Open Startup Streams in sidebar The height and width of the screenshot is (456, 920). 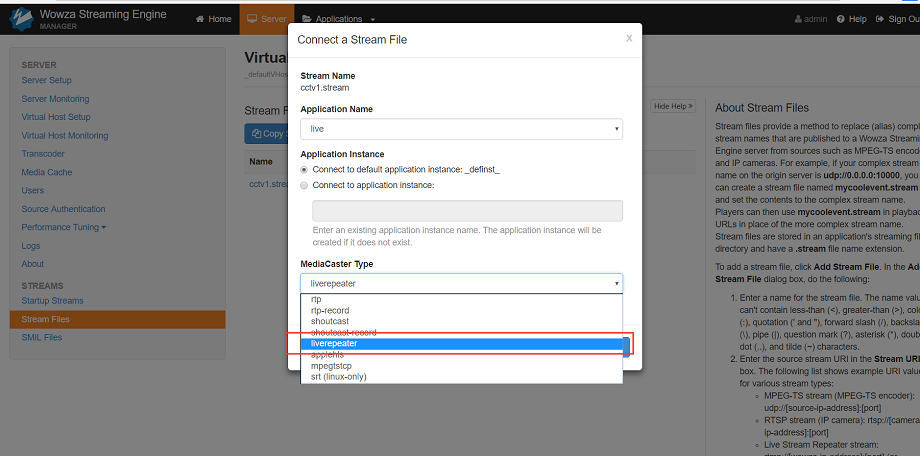point(52,300)
